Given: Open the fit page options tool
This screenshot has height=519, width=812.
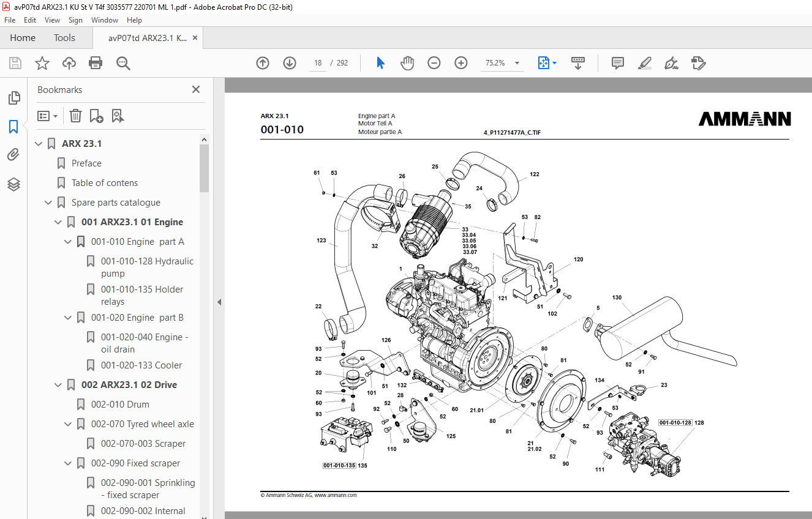Looking at the screenshot, I should click(x=547, y=63).
